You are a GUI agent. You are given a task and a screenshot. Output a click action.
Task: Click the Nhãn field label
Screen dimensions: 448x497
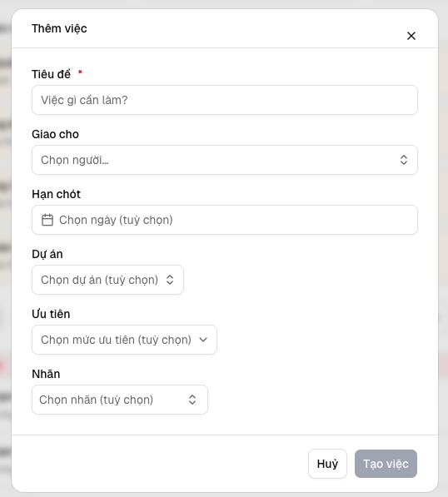tap(46, 374)
